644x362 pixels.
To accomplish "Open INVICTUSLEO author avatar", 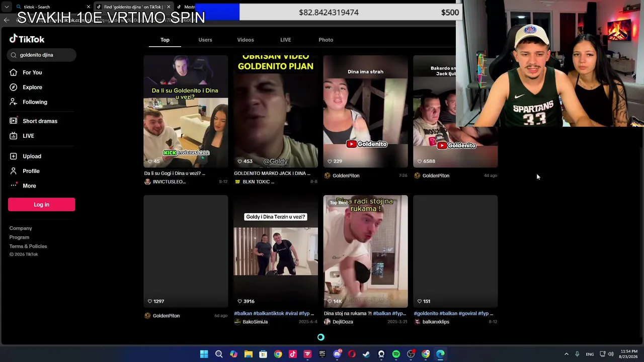I will point(147,182).
